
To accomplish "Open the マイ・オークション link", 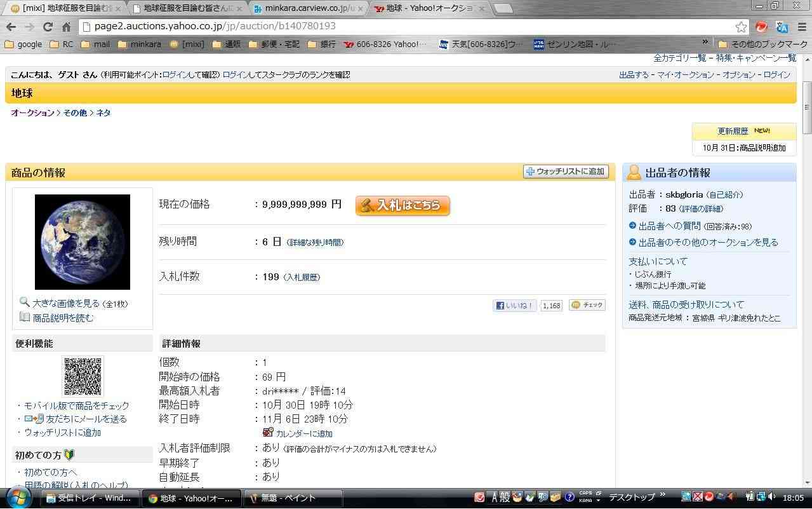I will [685, 75].
